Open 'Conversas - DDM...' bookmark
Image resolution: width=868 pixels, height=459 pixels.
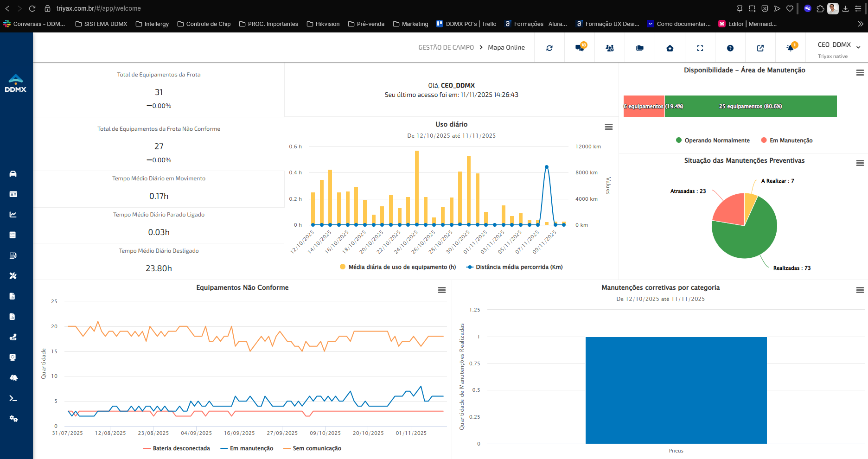click(x=34, y=24)
